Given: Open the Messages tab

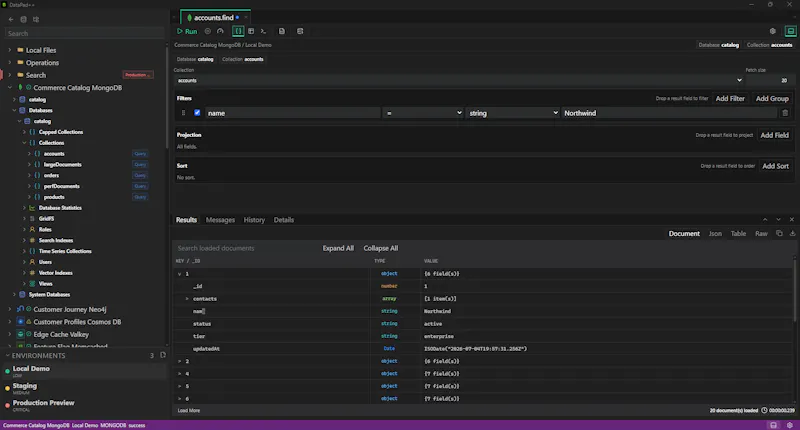Looking at the screenshot, I should pyautogui.click(x=220, y=220).
